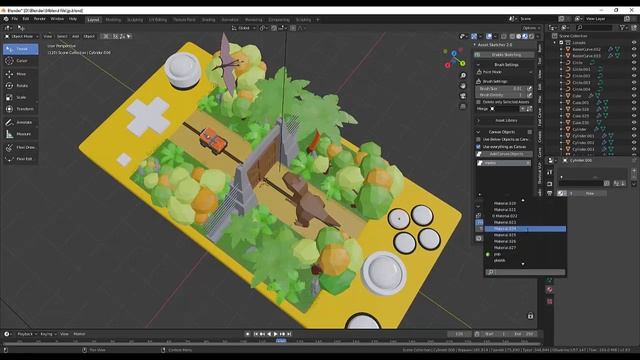Viewport: 640px width, 360px height.
Task: Click the Play animation button
Action: (276, 334)
